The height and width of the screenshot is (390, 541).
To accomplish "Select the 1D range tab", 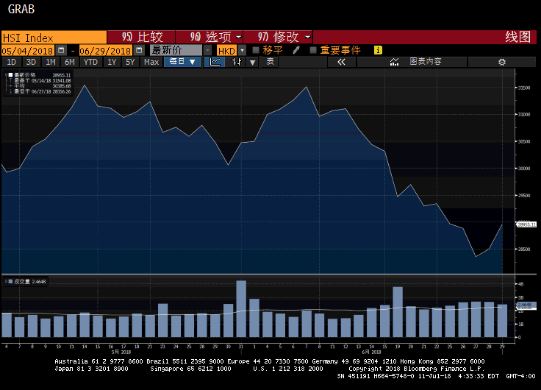I will pos(11,62).
